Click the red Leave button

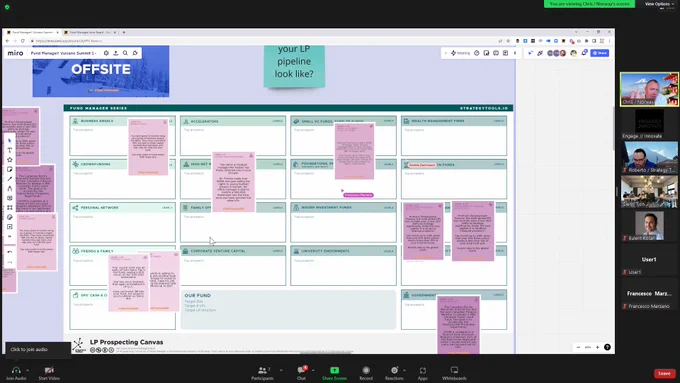(x=664, y=373)
